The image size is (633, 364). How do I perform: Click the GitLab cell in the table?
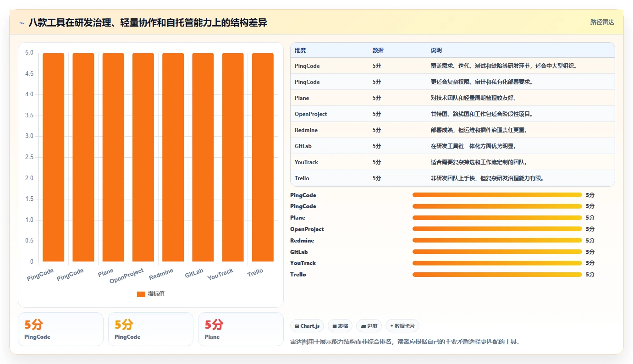[x=303, y=146]
